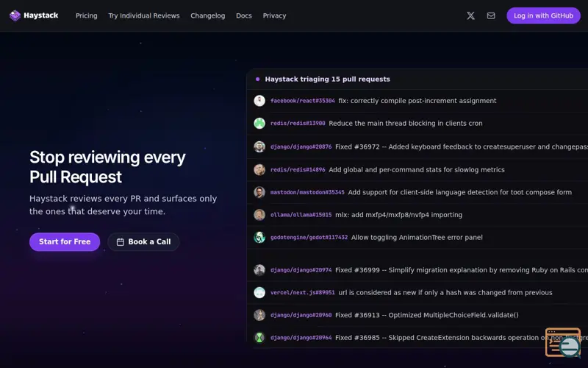The width and height of the screenshot is (588, 368).
Task: Open facebook/react#35304 link
Action: (x=303, y=101)
